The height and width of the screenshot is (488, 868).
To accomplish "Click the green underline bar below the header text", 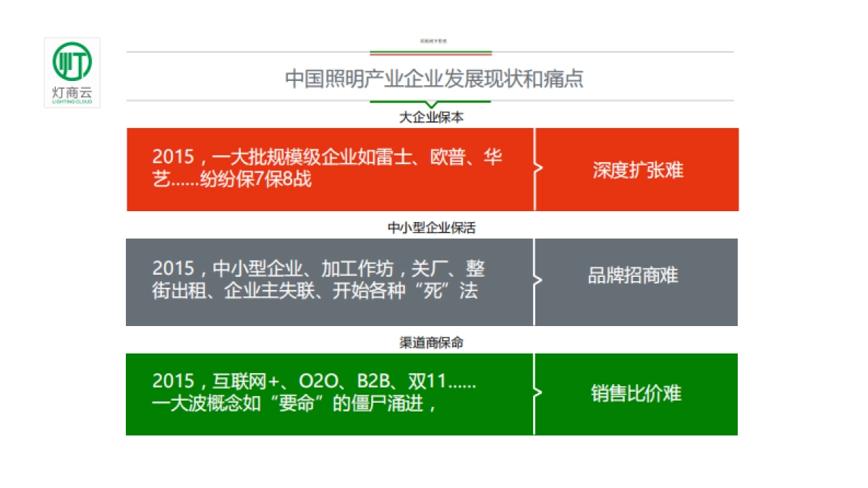I will click(431, 51).
